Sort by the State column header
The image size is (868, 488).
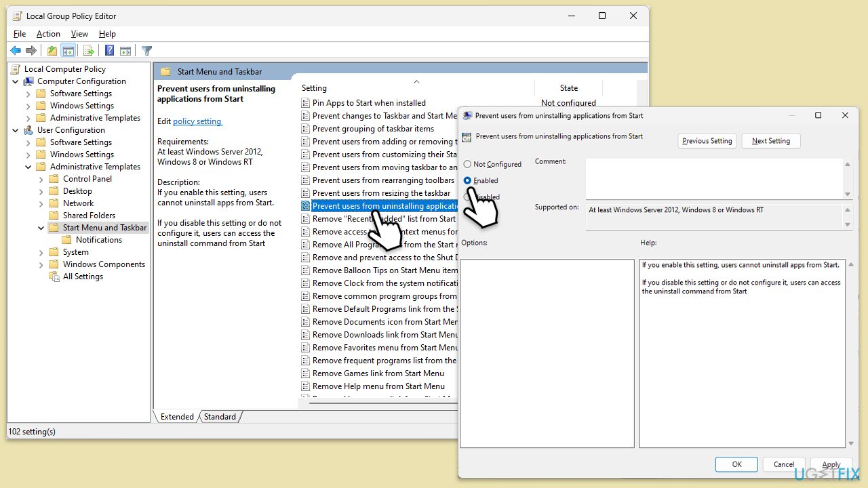point(568,88)
